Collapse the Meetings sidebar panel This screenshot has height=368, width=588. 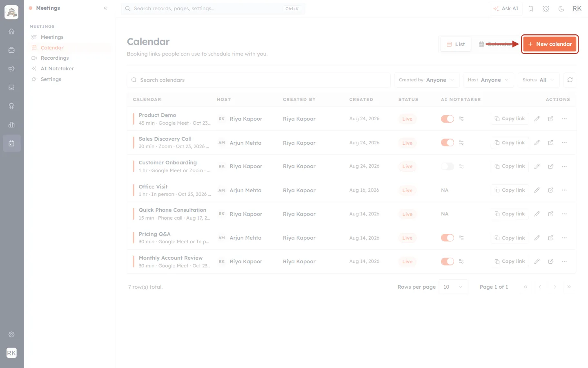pyautogui.click(x=105, y=8)
